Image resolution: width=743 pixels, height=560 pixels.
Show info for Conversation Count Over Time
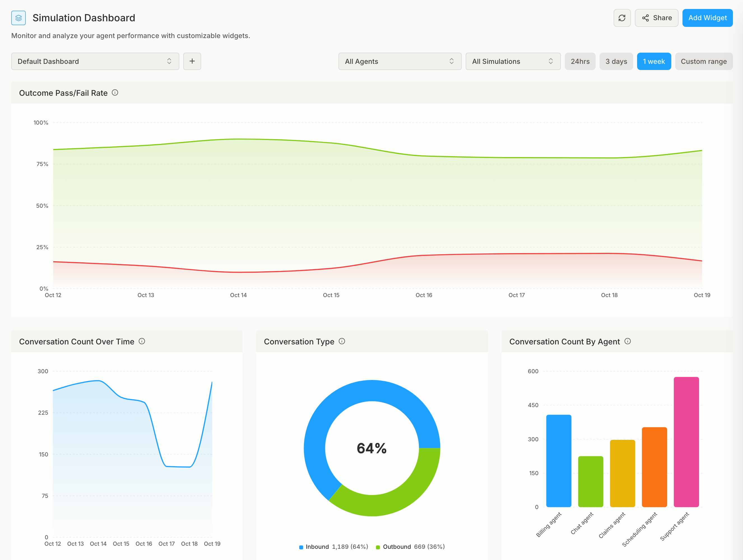tap(142, 341)
